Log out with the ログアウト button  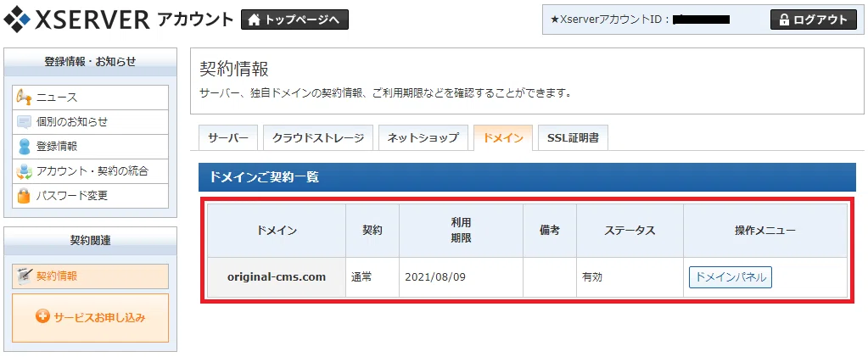click(813, 20)
